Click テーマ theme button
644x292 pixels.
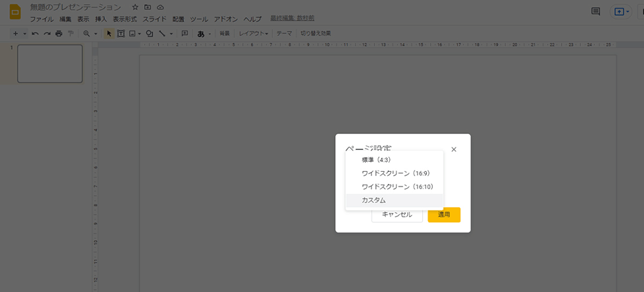pyautogui.click(x=283, y=34)
